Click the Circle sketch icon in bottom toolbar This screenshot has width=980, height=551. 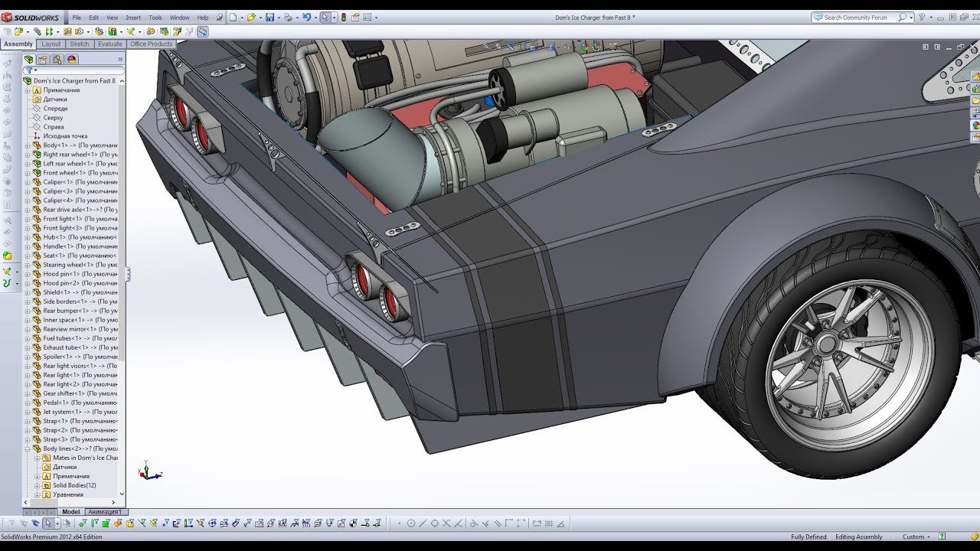(x=411, y=524)
